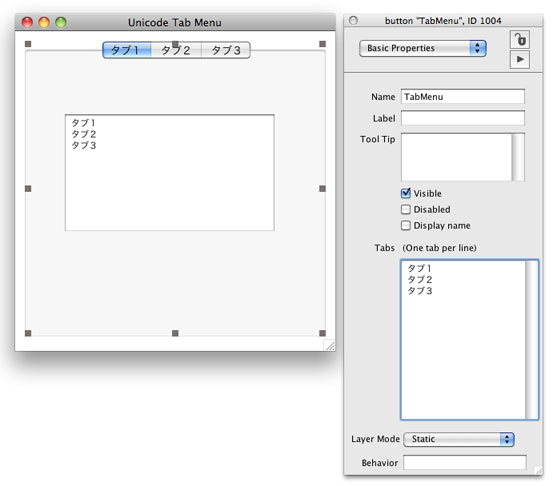Click the Tool Tip scrollbar

(x=518, y=157)
